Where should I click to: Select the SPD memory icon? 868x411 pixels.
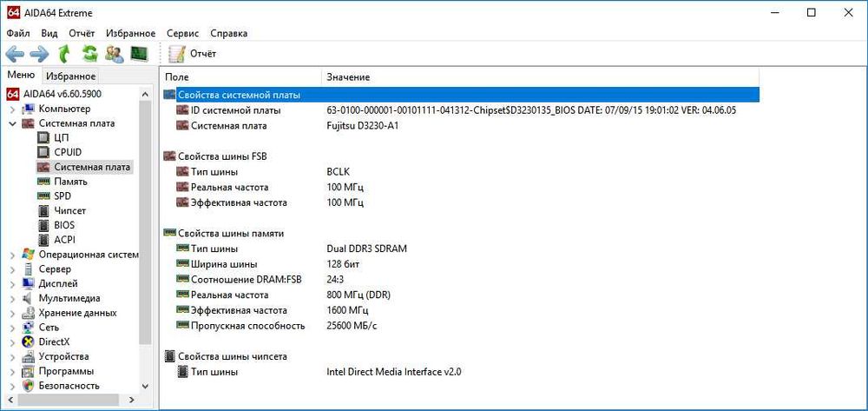coord(43,196)
